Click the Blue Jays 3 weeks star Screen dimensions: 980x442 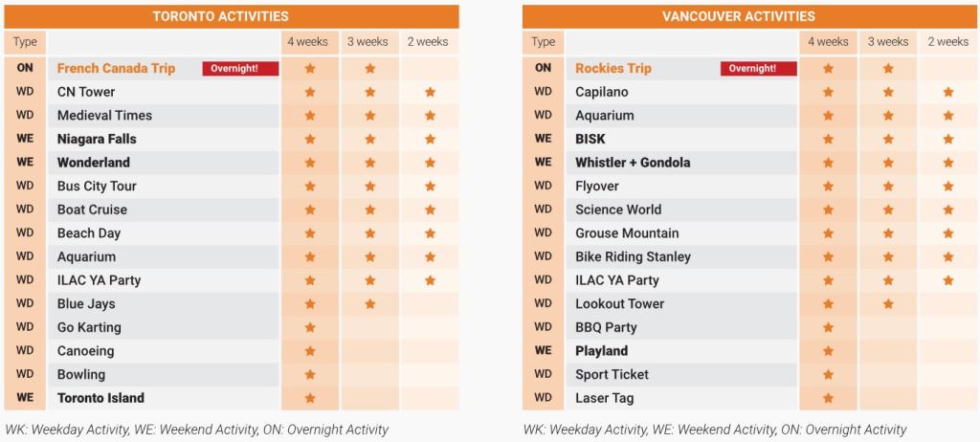(370, 304)
